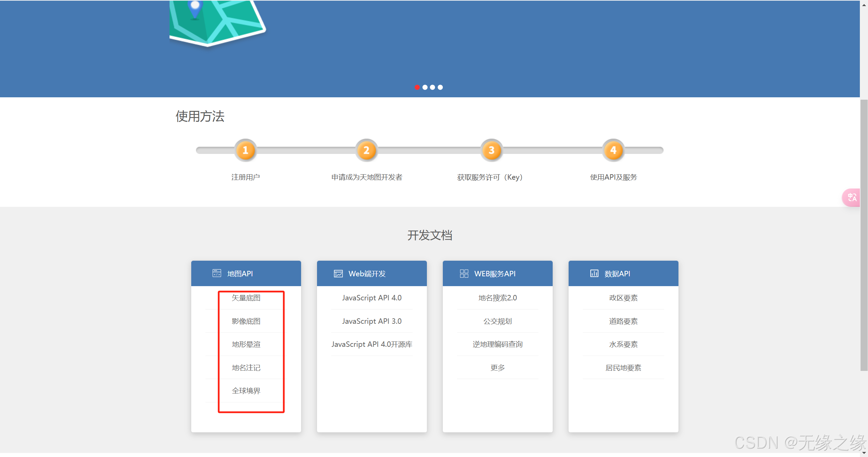Click step 1 orange circle icon

tap(245, 150)
